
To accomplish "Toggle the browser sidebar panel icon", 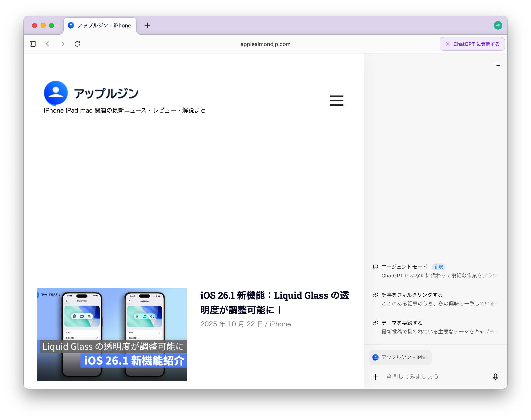I will [x=33, y=44].
